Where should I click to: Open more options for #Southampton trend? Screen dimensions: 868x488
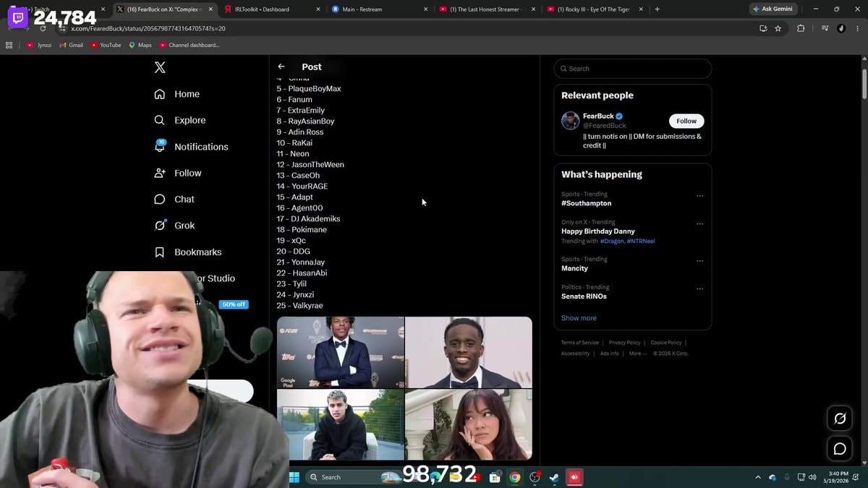click(x=699, y=196)
